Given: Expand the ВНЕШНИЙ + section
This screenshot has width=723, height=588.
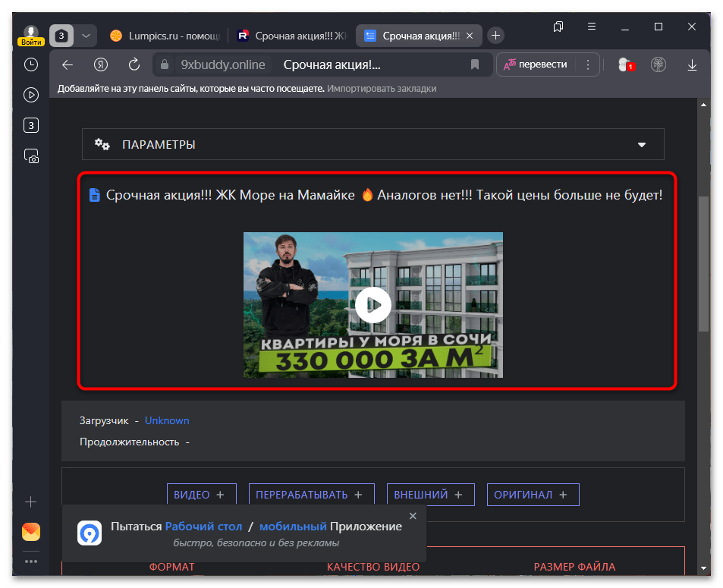Looking at the screenshot, I should pyautogui.click(x=431, y=495).
